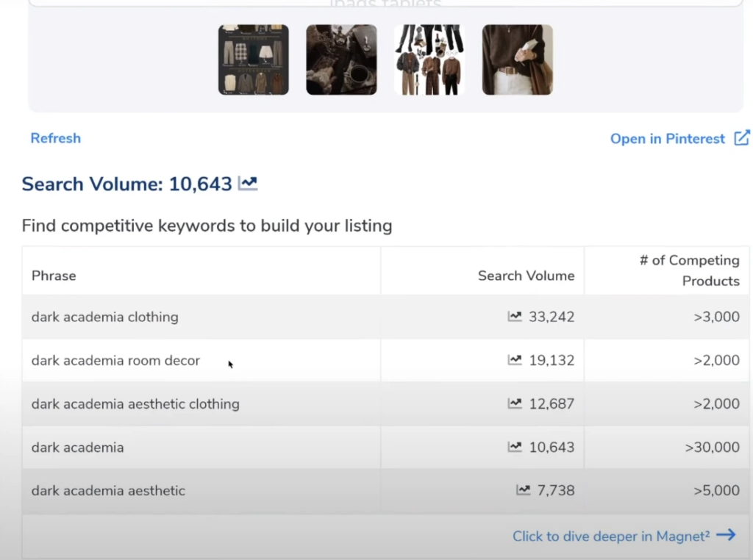The height and width of the screenshot is (560, 753).
Task: Click the Phrase column header
Action: tap(53, 276)
